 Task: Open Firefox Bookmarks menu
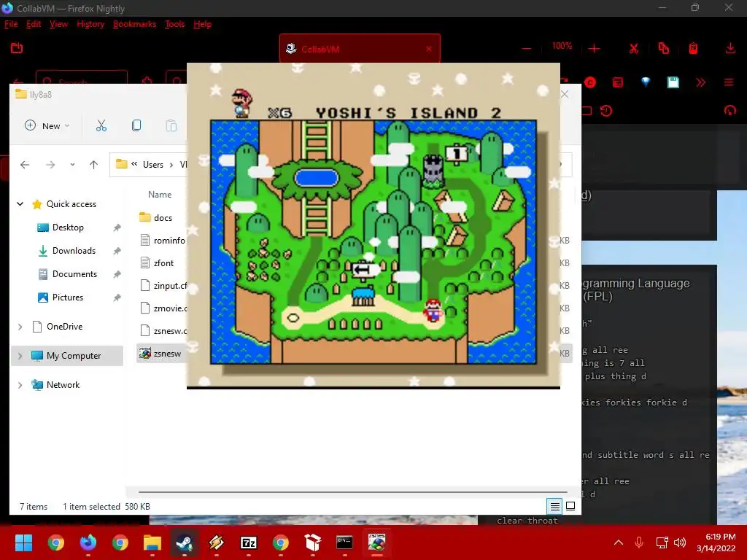134,24
